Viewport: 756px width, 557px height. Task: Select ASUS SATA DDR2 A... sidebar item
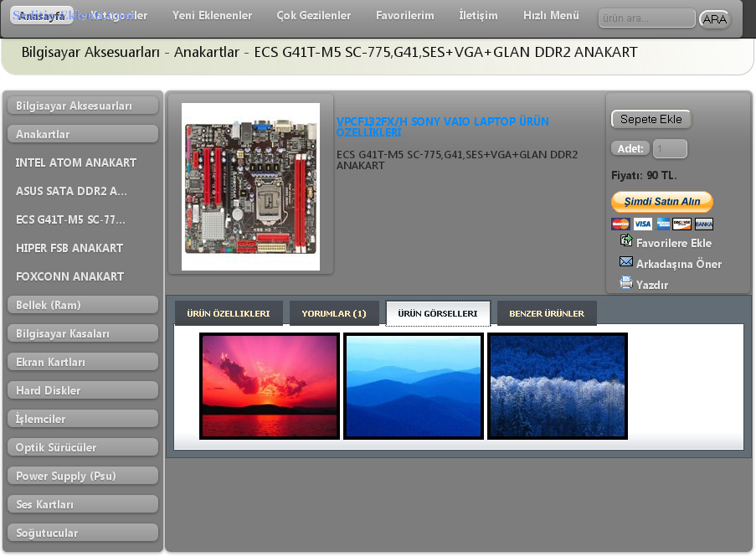pyautogui.click(x=71, y=191)
